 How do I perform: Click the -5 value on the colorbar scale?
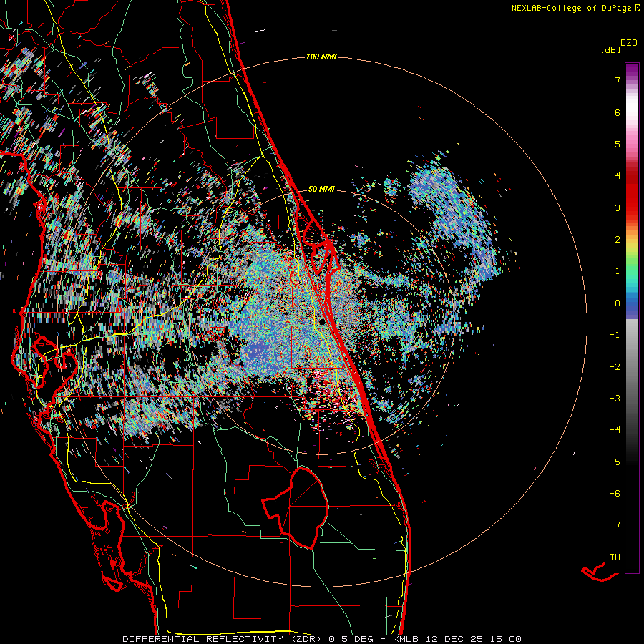[x=615, y=462]
